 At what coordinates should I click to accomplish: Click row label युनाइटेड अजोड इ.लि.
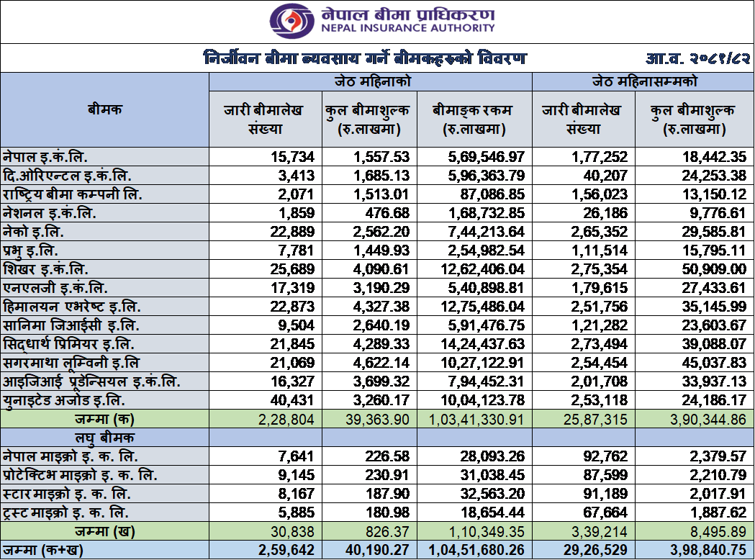coord(64,401)
